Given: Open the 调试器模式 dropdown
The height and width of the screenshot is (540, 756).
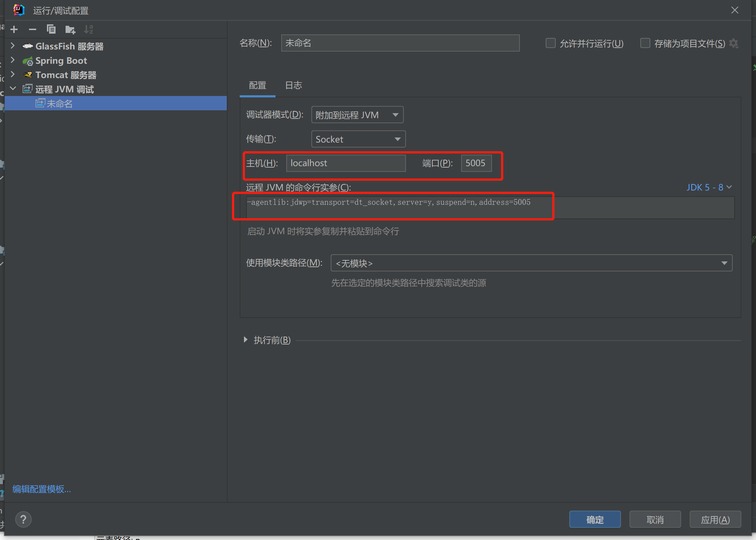Looking at the screenshot, I should coord(357,115).
